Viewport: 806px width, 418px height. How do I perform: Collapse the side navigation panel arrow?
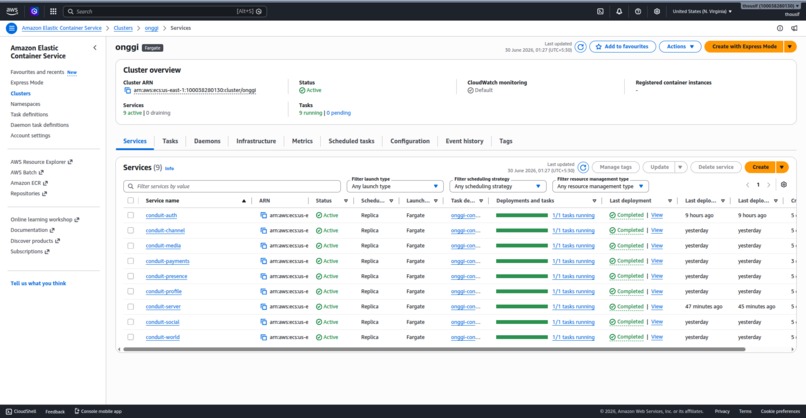95,48
